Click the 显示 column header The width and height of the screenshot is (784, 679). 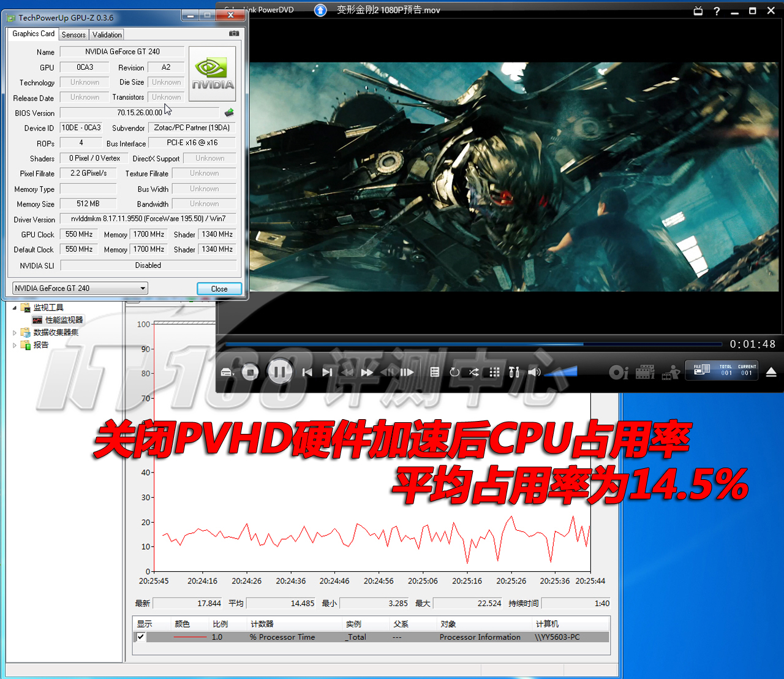(152, 624)
